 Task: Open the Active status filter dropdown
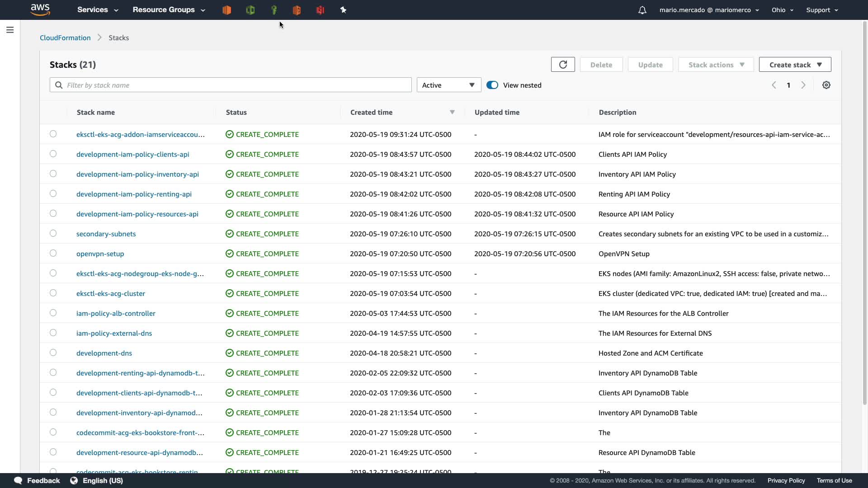point(448,85)
